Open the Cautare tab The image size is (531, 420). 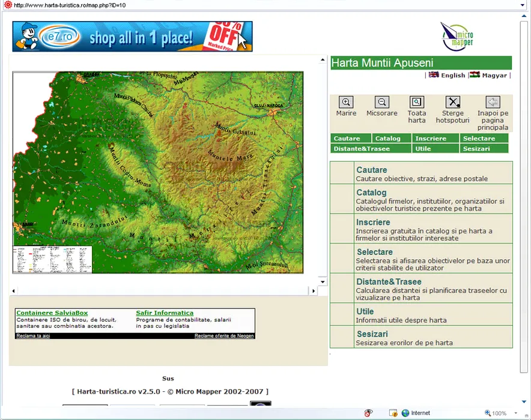pos(347,139)
